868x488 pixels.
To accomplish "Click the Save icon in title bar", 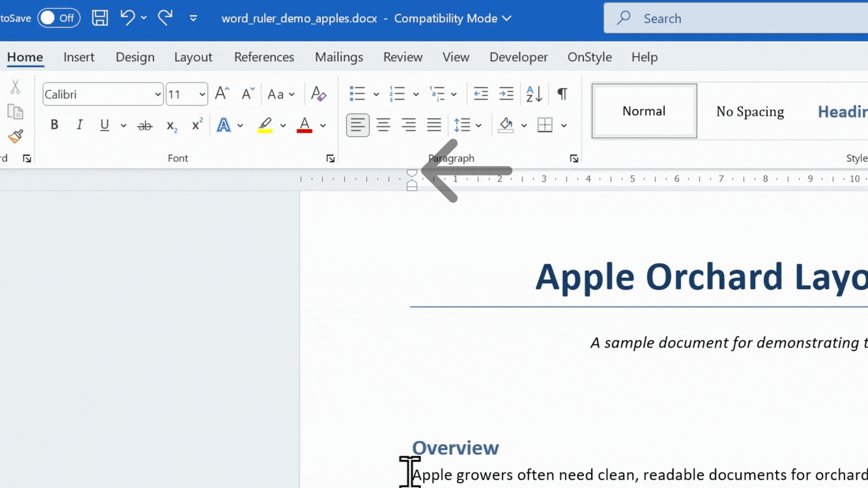I will tap(100, 18).
